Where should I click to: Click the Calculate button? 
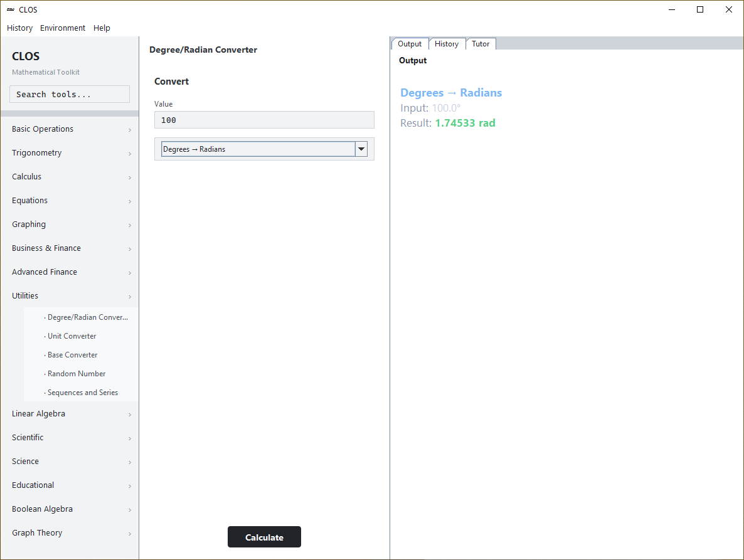(264, 537)
